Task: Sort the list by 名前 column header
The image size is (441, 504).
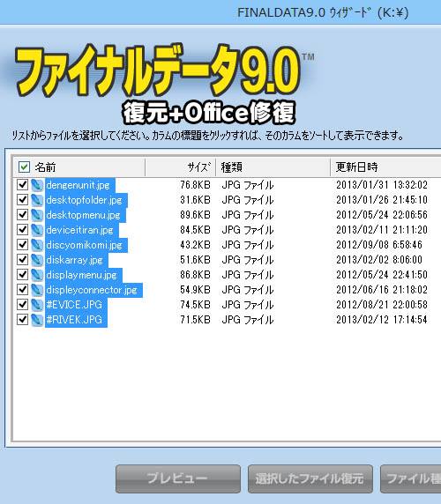Action: point(79,167)
